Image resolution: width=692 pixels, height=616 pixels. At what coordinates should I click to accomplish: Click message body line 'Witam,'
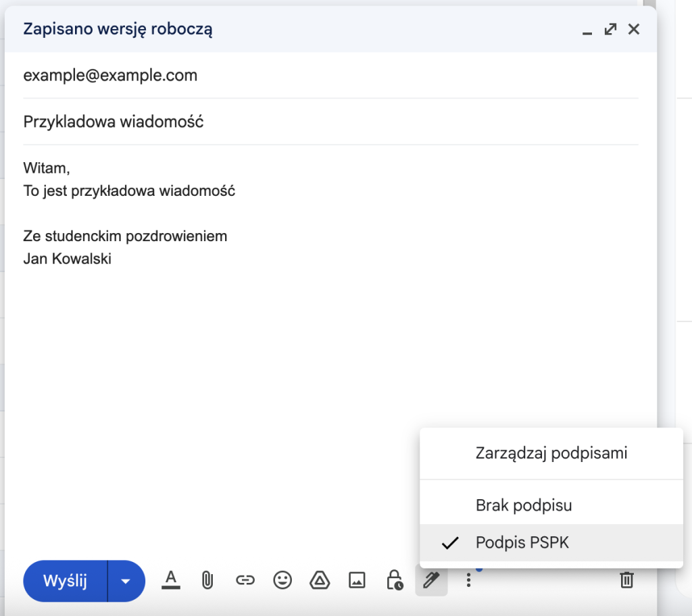click(x=47, y=168)
